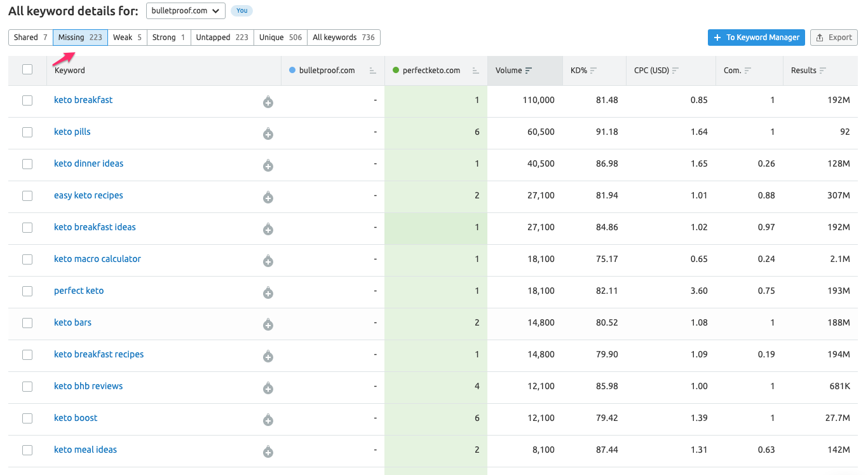
Task: Follow the 'keto bhb reviews' link
Action: point(88,386)
